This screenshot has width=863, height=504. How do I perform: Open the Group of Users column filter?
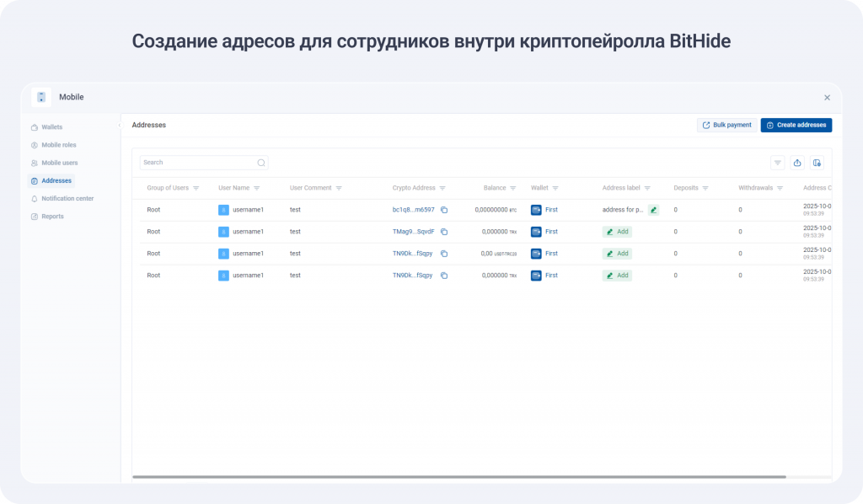[196, 188]
